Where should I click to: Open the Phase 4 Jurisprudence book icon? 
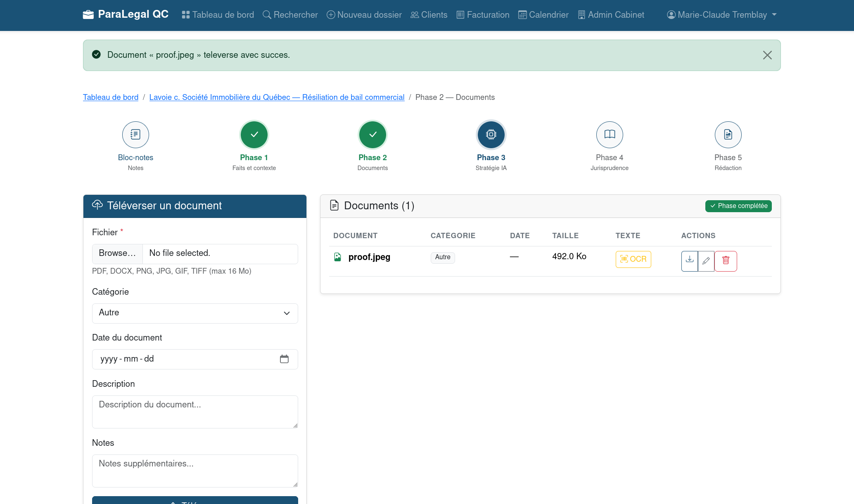[609, 135]
